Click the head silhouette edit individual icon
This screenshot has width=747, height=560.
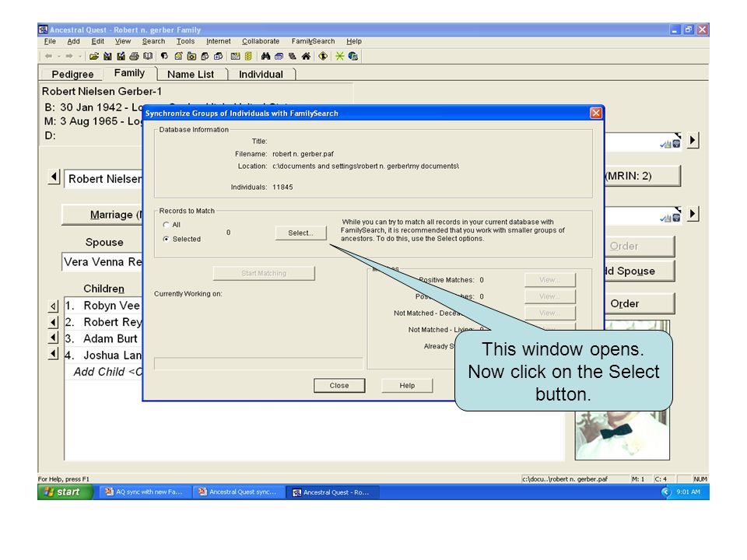[164, 56]
